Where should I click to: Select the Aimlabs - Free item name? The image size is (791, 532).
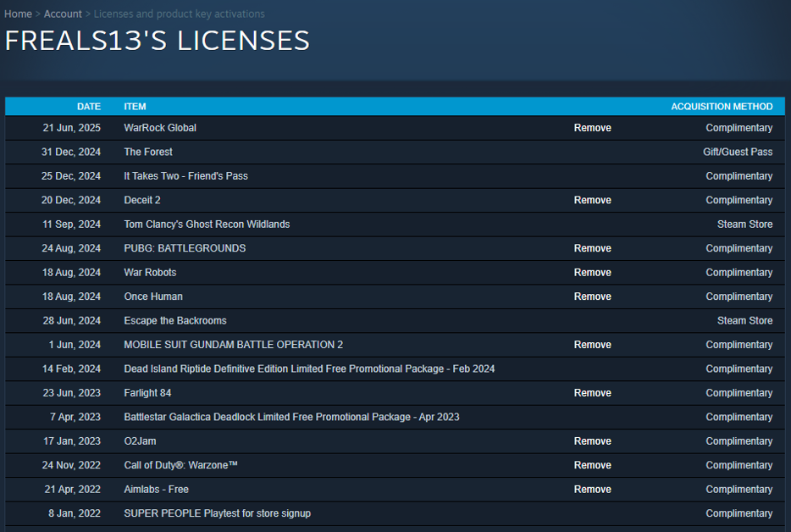(x=156, y=489)
